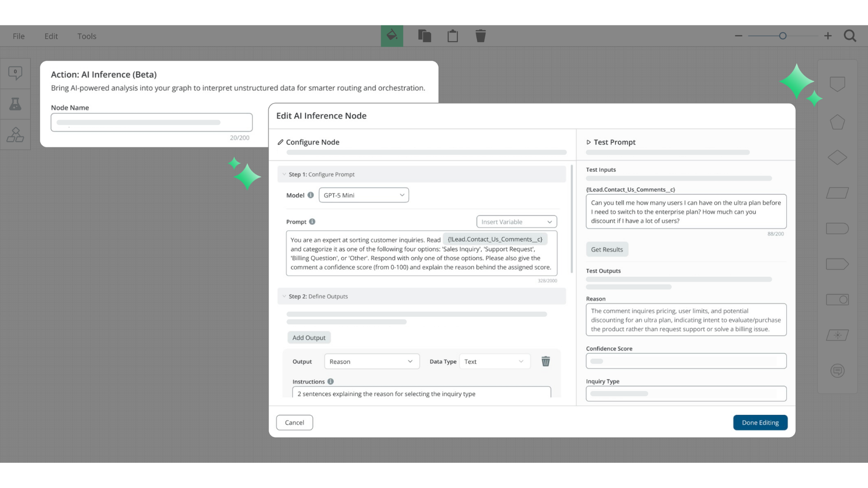The width and height of the screenshot is (868, 488).
Task: Select the arrow tag shape in palette
Action: click(837, 264)
